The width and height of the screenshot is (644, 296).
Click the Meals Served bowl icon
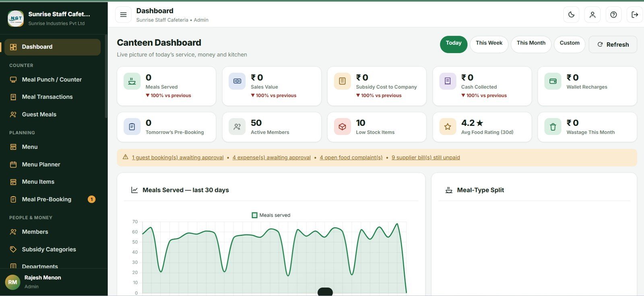coord(132,81)
